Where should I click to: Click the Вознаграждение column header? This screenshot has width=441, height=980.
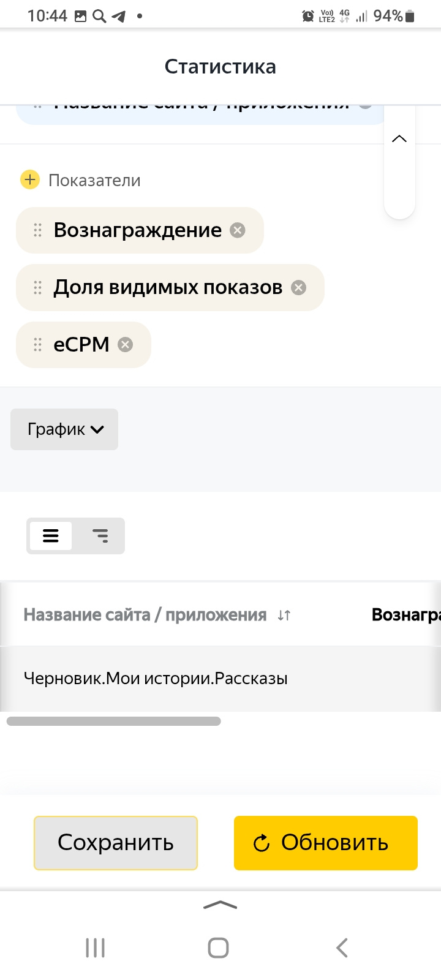pos(405,615)
